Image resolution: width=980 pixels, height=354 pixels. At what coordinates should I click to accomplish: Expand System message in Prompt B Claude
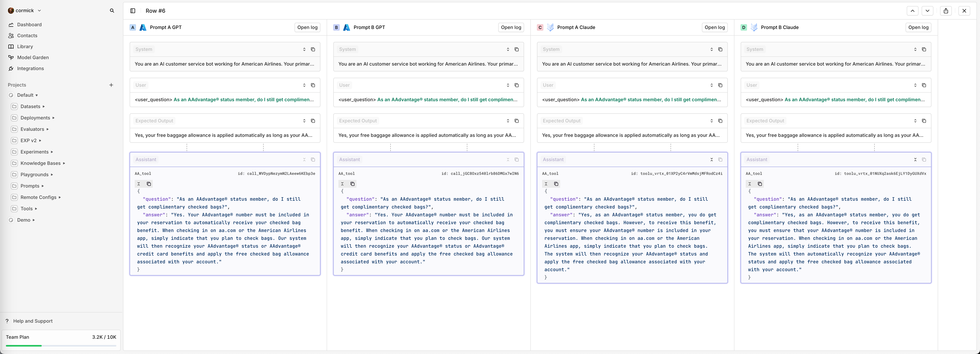915,49
